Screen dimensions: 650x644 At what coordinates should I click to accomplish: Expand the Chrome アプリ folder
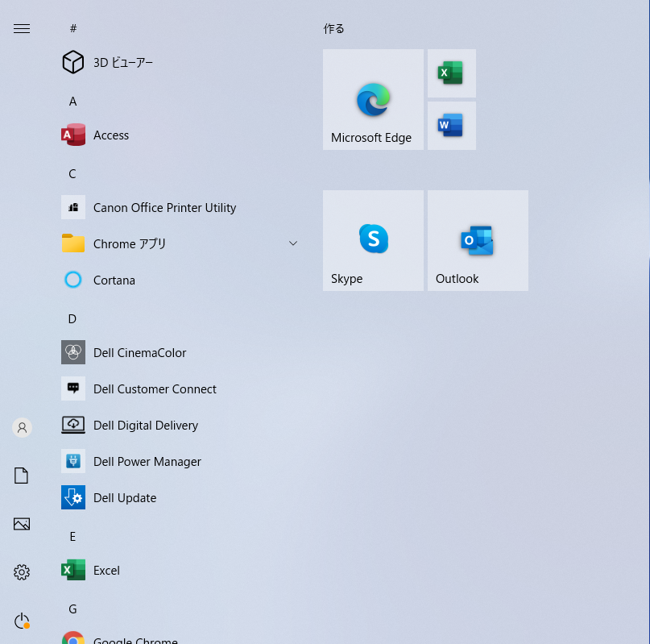click(x=292, y=243)
